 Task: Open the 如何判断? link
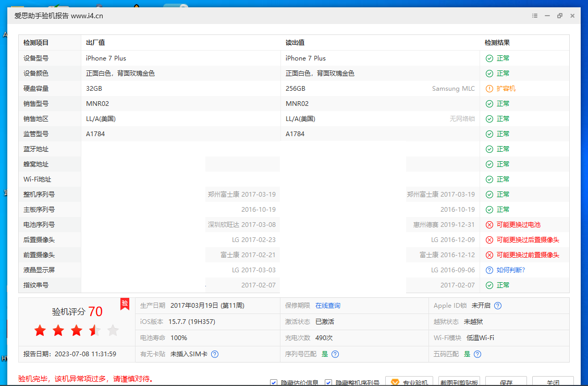pyautogui.click(x=510, y=270)
